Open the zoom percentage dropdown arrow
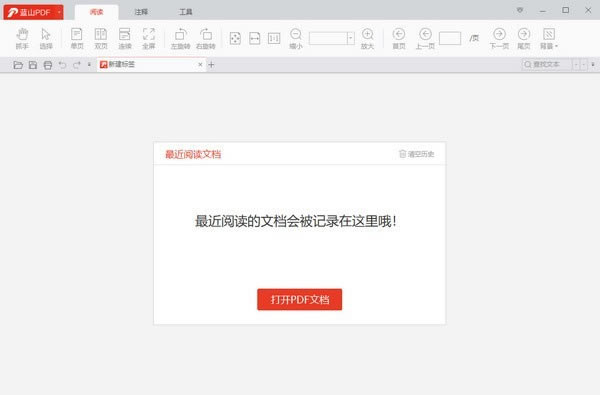Viewport: 600px width, 395px height. [351, 38]
